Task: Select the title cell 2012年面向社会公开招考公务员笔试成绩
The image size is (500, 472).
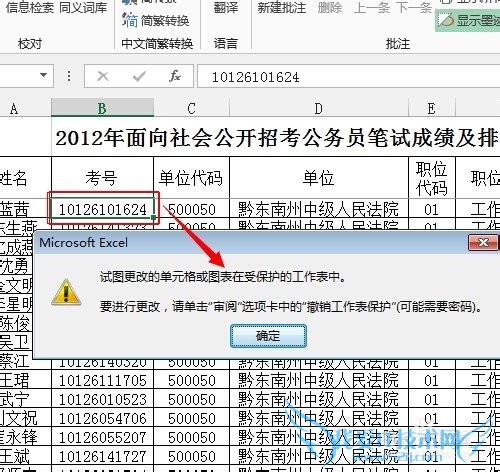Action: [276, 137]
